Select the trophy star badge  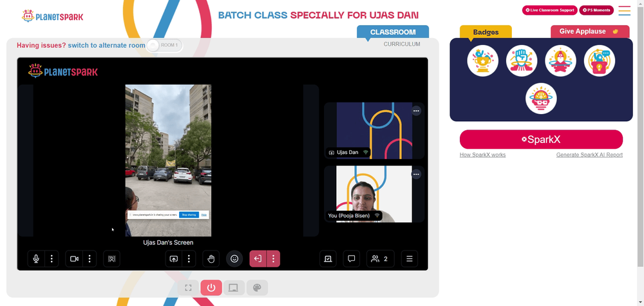click(x=482, y=61)
